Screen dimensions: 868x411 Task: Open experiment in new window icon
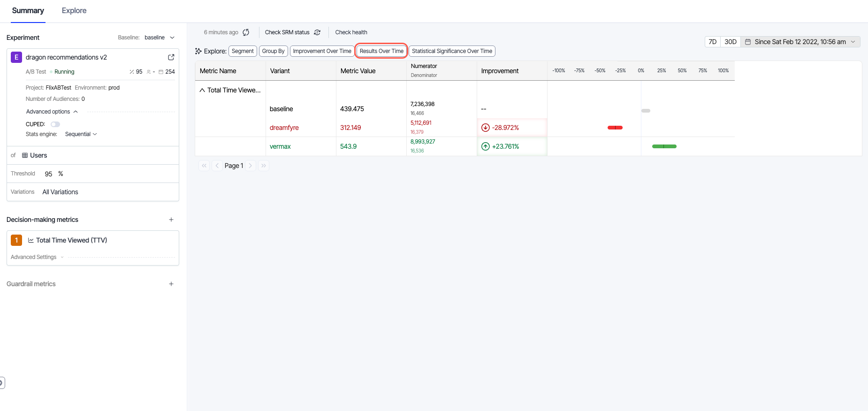point(171,57)
